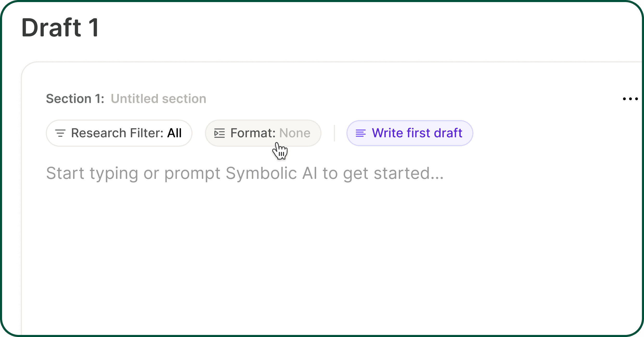Open the Research Filter: All dropdown

[x=119, y=133]
